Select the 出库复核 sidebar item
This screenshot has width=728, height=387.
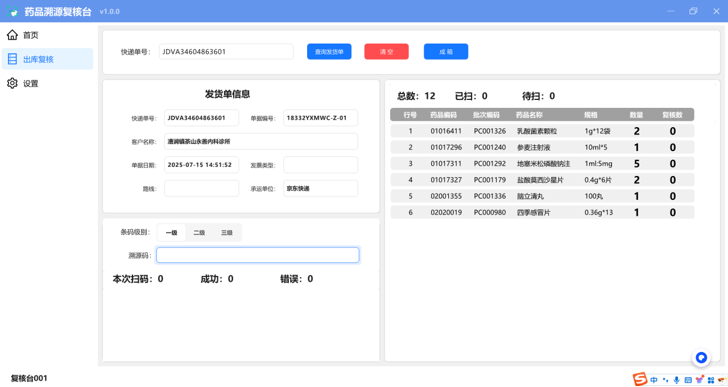click(47, 59)
